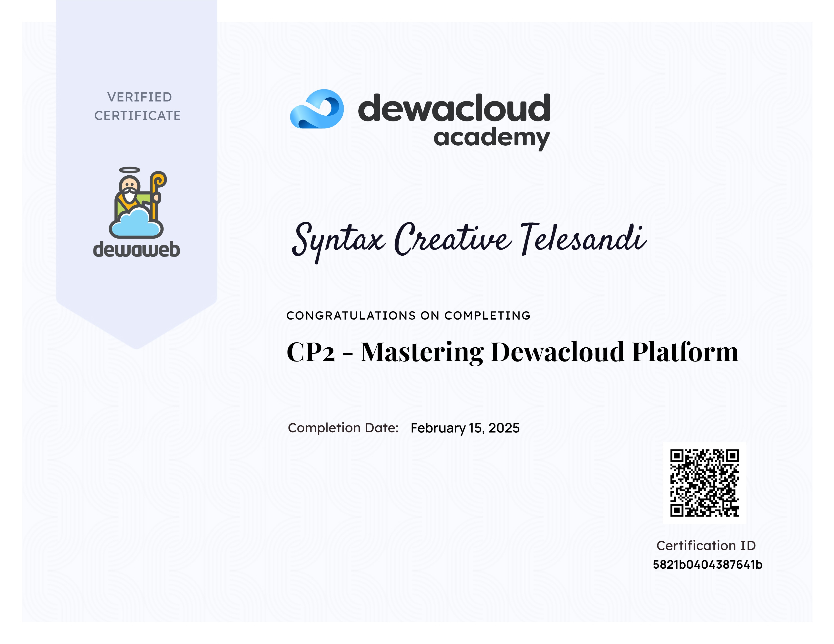Image resolution: width=834 pixels, height=644 pixels.
Task: Click the 'Completion Date:' label
Action: (343, 428)
